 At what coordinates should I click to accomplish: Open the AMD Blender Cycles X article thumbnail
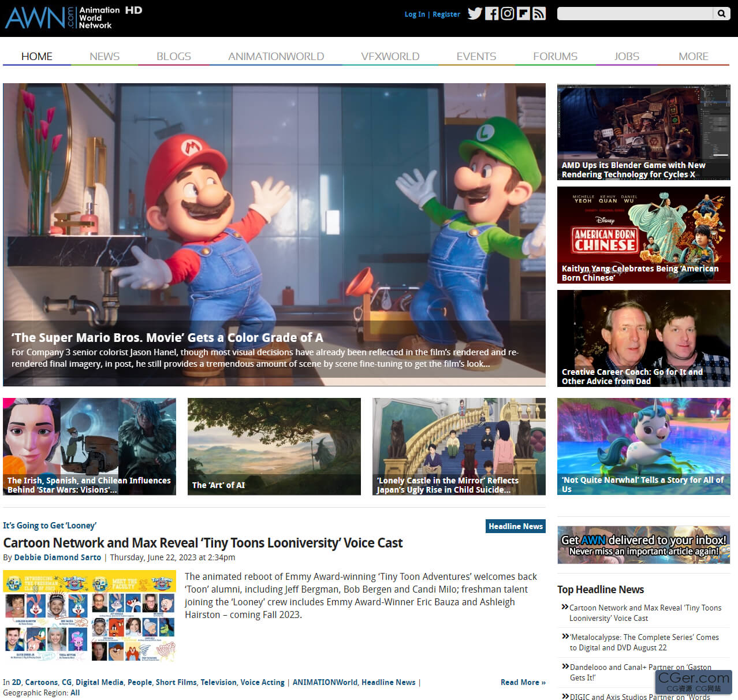point(644,132)
